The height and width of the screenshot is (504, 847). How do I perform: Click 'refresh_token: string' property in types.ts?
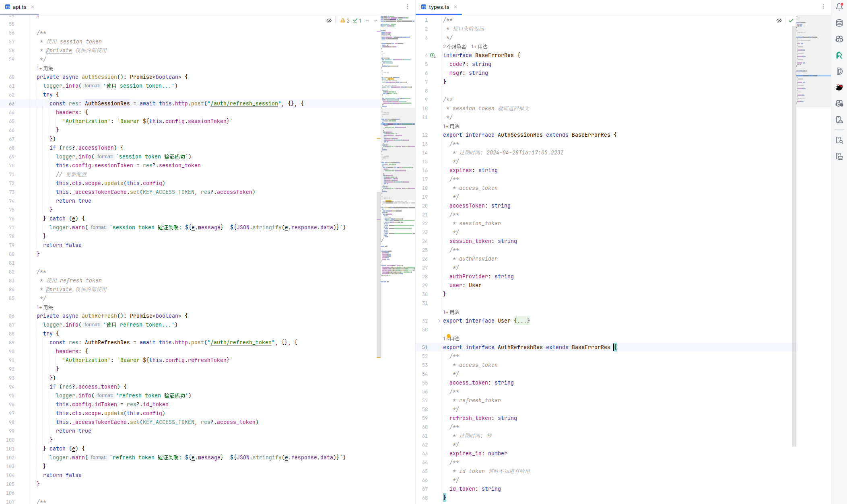coord(483,418)
